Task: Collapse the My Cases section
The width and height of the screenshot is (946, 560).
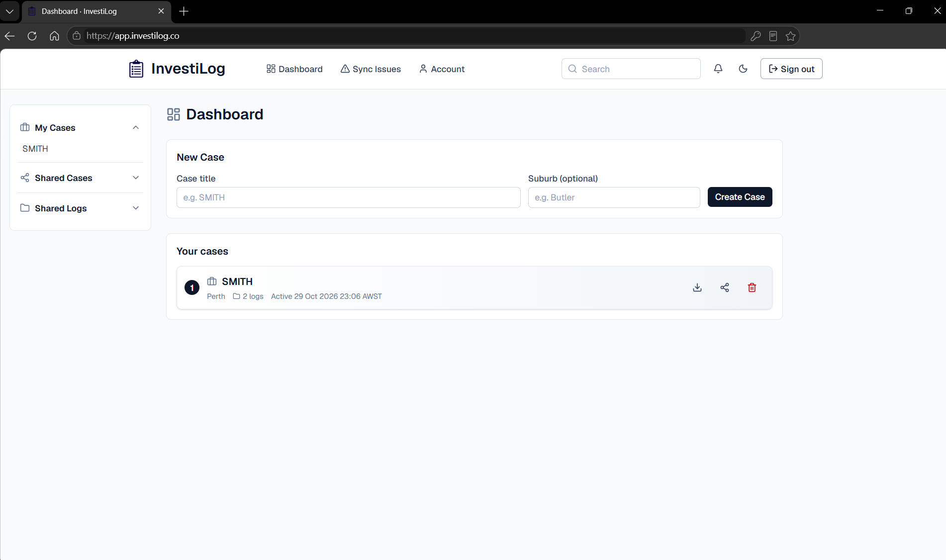Action: pos(136,127)
